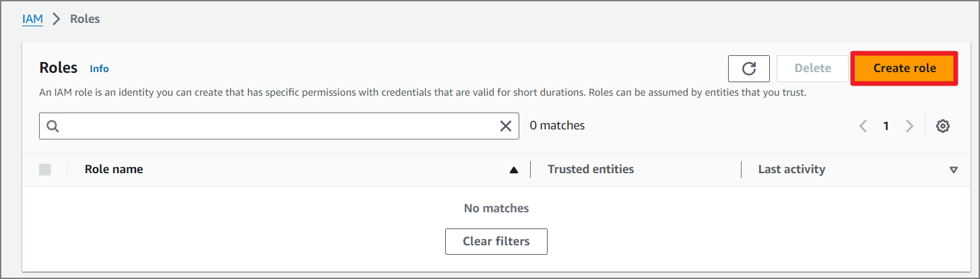Open table preferences gear icon
980x279 pixels.
pos(943,126)
